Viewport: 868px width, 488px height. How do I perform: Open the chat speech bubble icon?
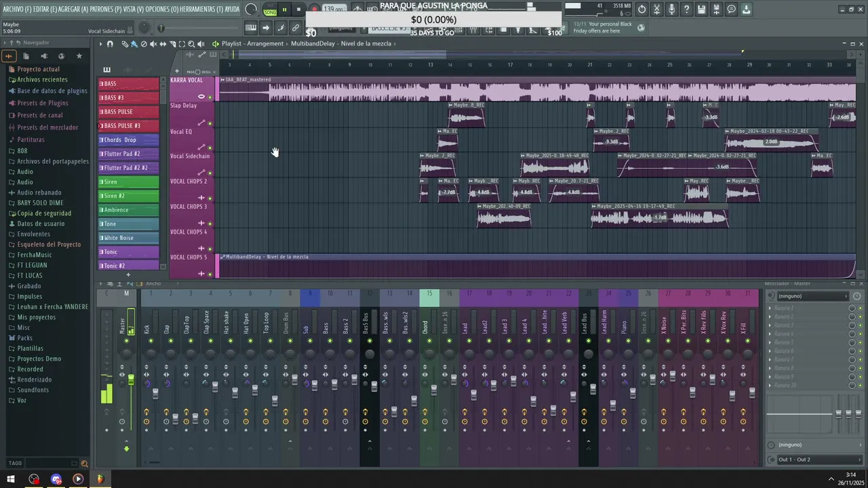pos(732,9)
